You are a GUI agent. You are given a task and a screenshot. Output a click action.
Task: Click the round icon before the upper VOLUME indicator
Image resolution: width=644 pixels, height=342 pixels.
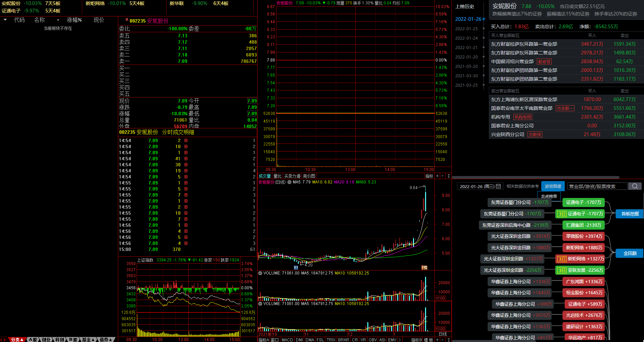[x=260, y=273]
